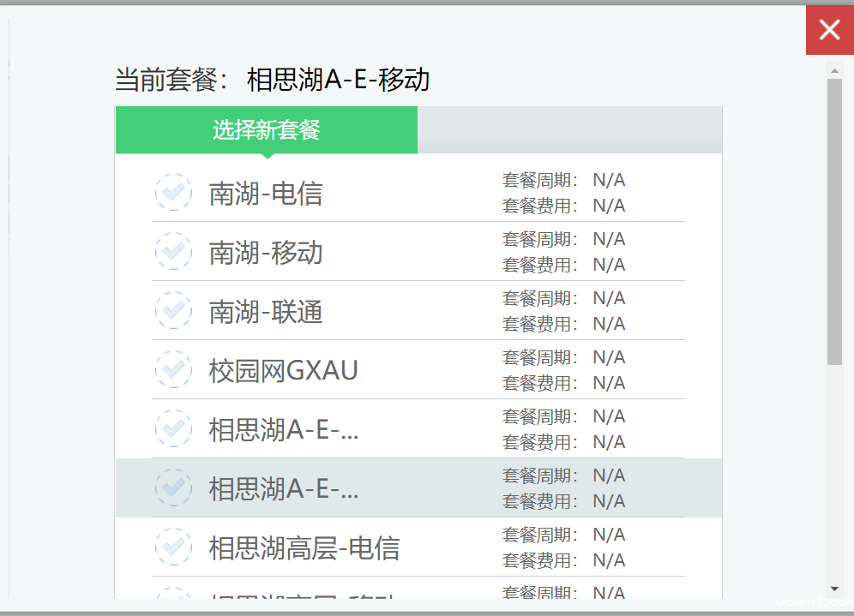Select the 选择新套餐 tab
This screenshot has width=854, height=616.
pyautogui.click(x=267, y=130)
